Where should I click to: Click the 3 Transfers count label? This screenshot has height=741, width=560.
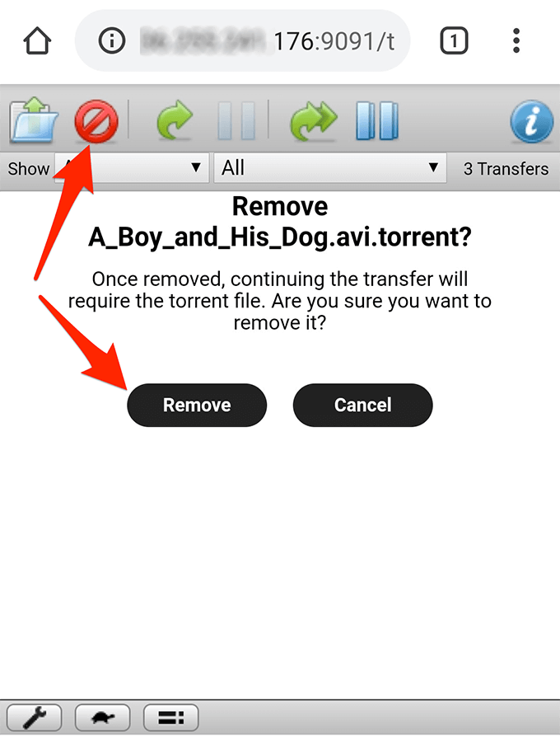pyautogui.click(x=506, y=169)
